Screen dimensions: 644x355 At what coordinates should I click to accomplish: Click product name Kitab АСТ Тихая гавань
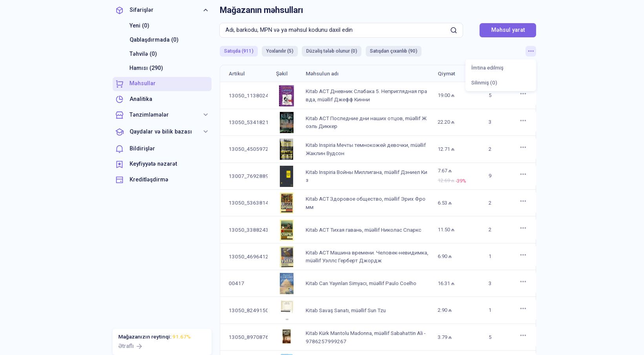363,230
